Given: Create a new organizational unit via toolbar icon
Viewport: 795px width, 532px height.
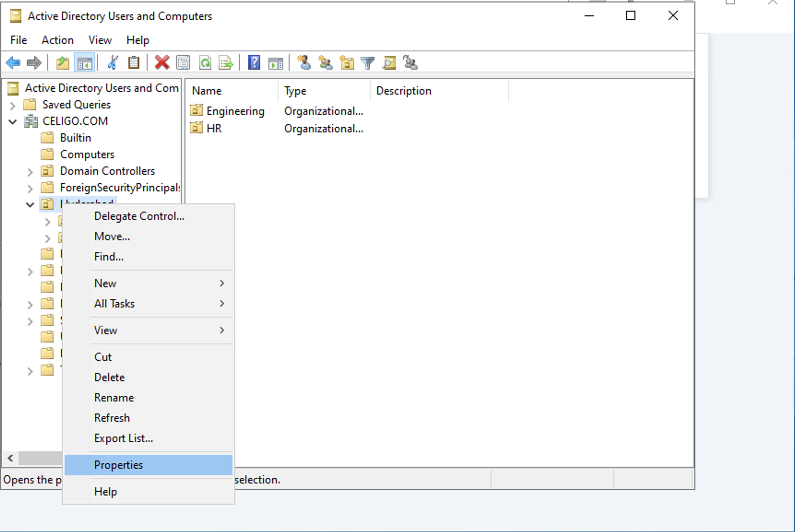Looking at the screenshot, I should tap(347, 63).
